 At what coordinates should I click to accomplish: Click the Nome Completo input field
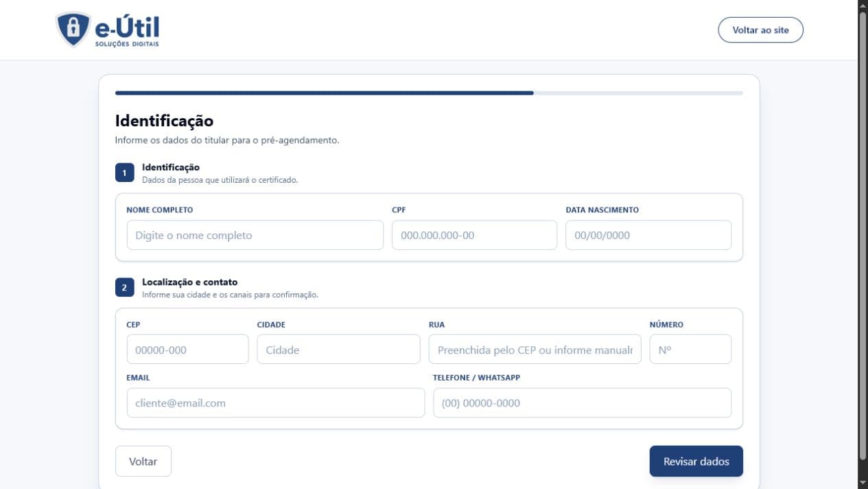coord(255,235)
